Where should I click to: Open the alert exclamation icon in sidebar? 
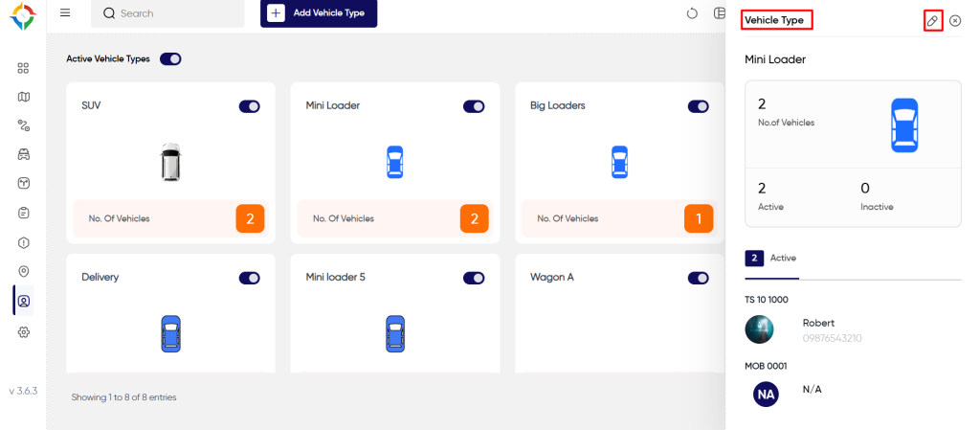[x=23, y=242]
